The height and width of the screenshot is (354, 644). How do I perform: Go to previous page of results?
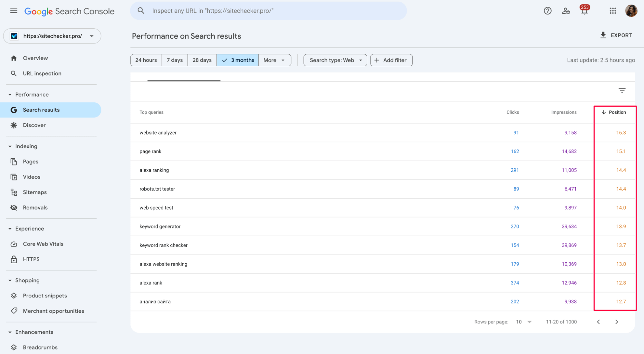(598, 322)
